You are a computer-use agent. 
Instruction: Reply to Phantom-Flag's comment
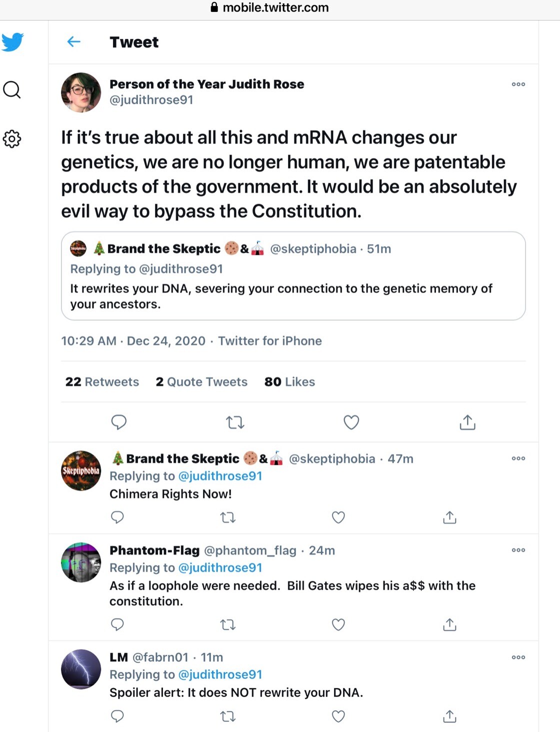point(117,624)
